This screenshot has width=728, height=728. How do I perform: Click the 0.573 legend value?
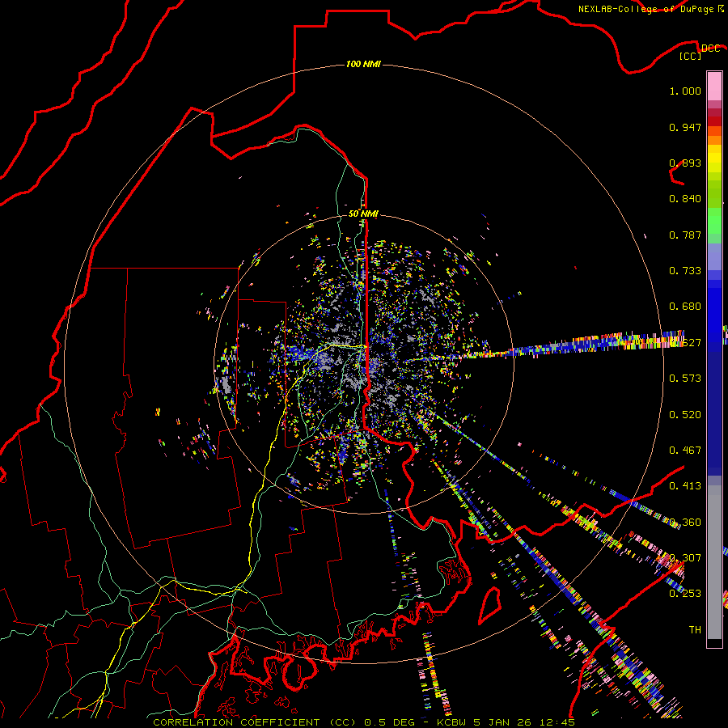coord(685,379)
